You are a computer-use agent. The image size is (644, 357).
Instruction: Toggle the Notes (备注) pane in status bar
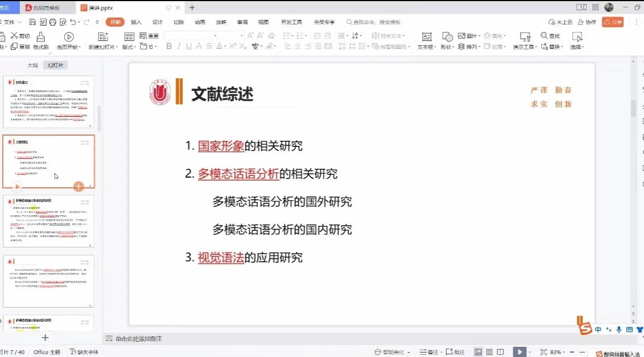pyautogui.click(x=429, y=352)
